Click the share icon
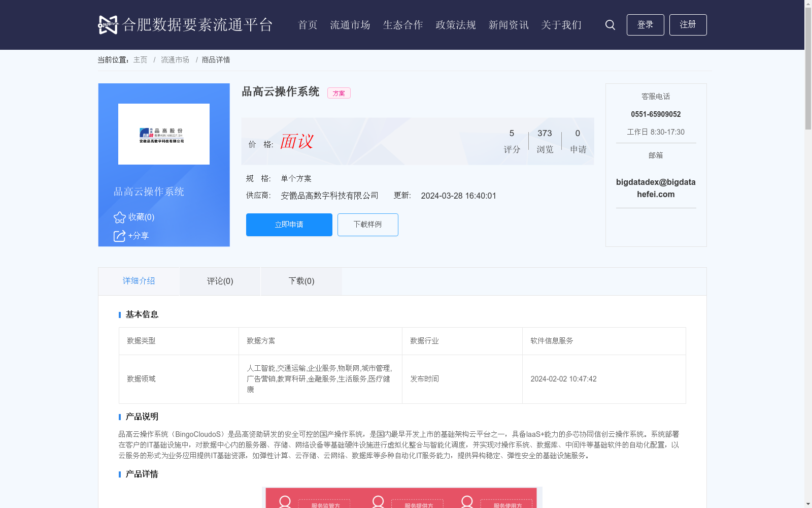812x508 pixels. point(119,236)
